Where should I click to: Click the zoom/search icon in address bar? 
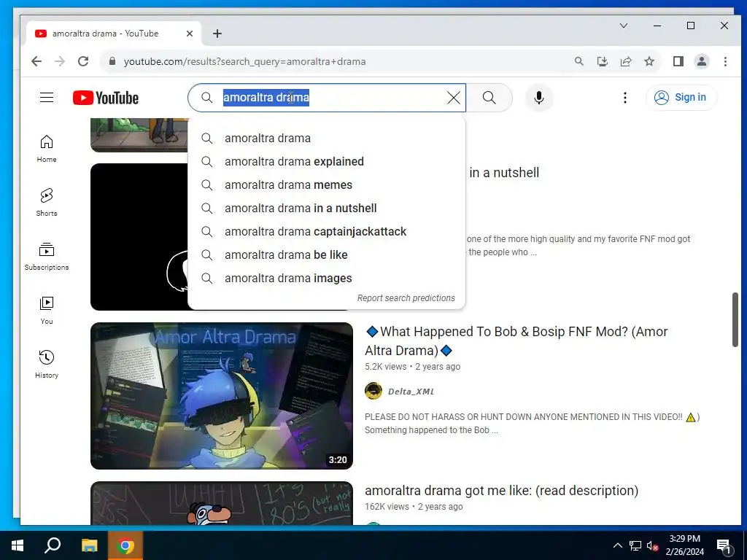[578, 61]
